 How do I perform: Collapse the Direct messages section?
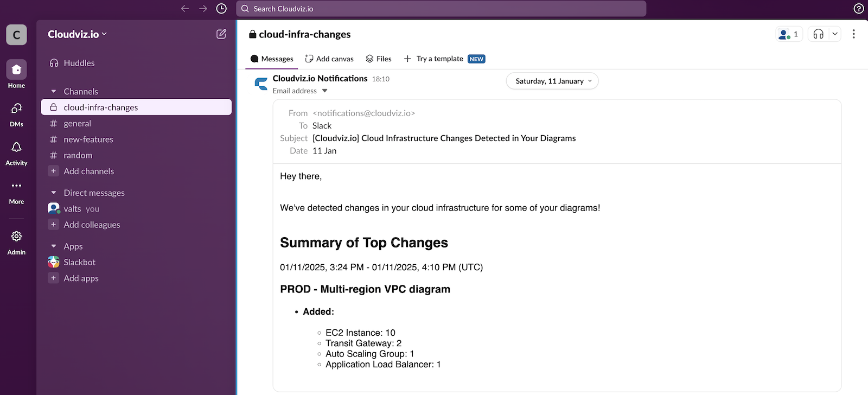click(54, 193)
